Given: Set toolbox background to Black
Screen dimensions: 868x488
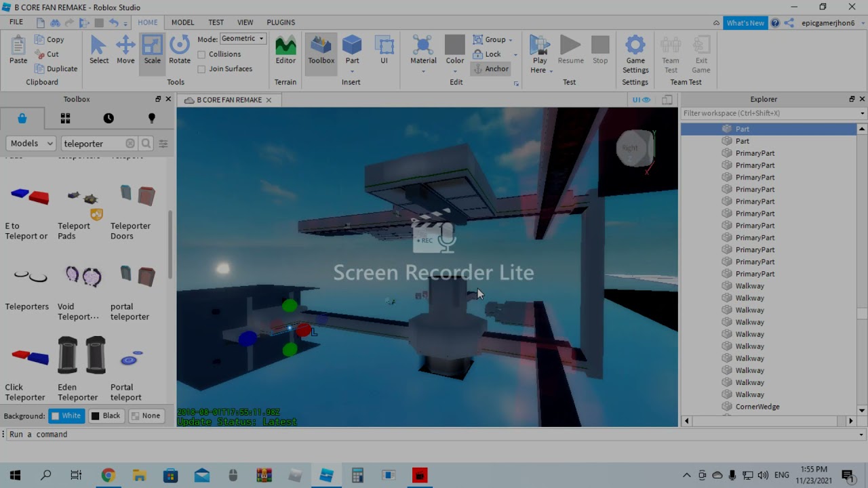Looking at the screenshot, I should (106, 415).
